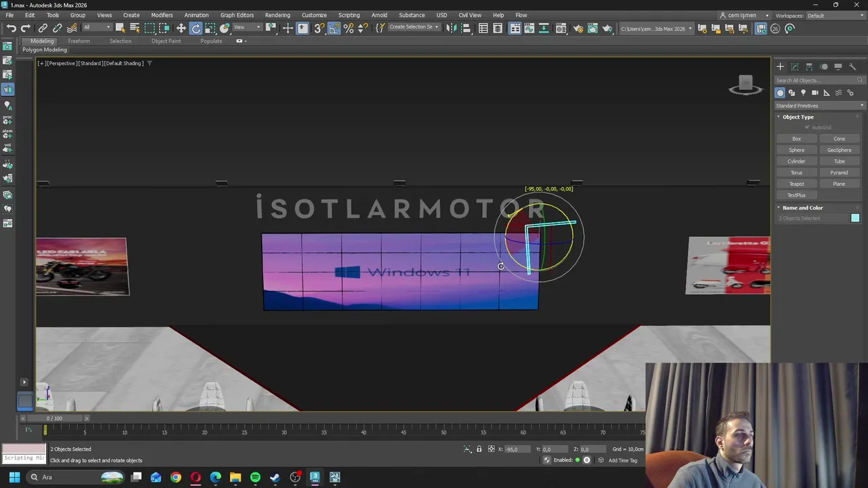Create a Box primitive
Screen dimensions: 868x488
(x=796, y=139)
